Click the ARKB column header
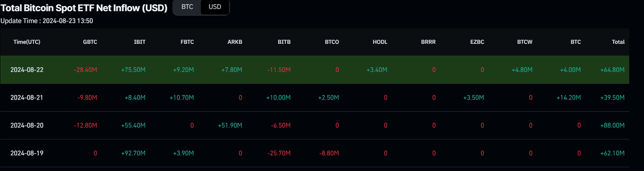644x171 pixels. (235, 42)
